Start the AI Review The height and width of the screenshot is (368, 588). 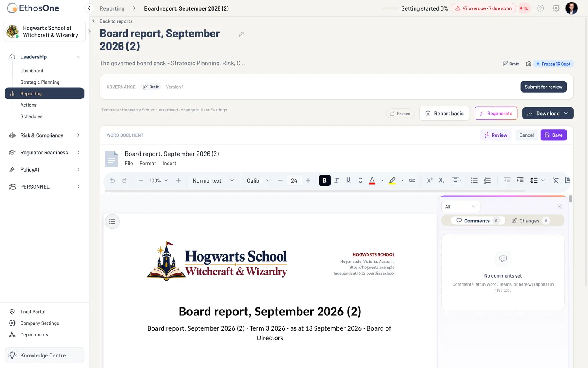(496, 135)
